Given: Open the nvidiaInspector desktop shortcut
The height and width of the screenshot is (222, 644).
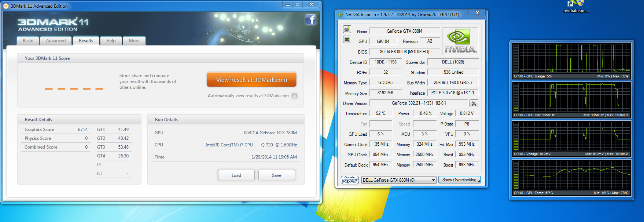Looking at the screenshot, I should [575, 7].
